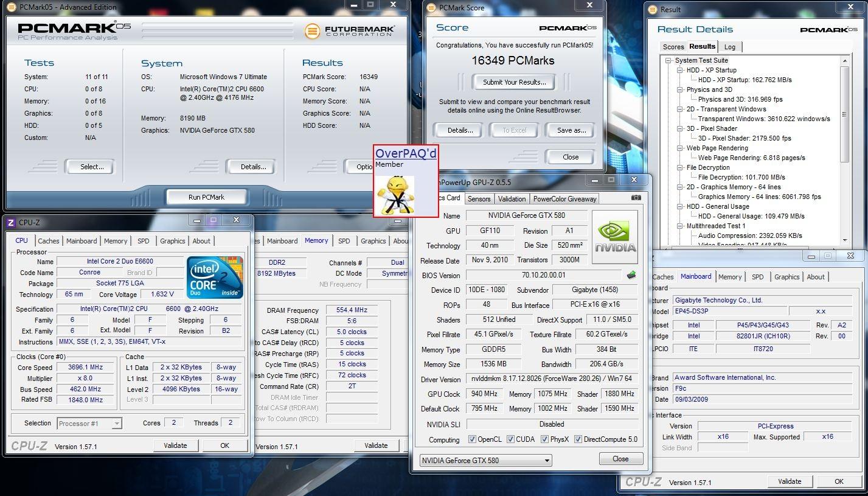This screenshot has height=496, width=868.
Task: Toggle the PhysX checkbox
Action: pyautogui.click(x=544, y=439)
